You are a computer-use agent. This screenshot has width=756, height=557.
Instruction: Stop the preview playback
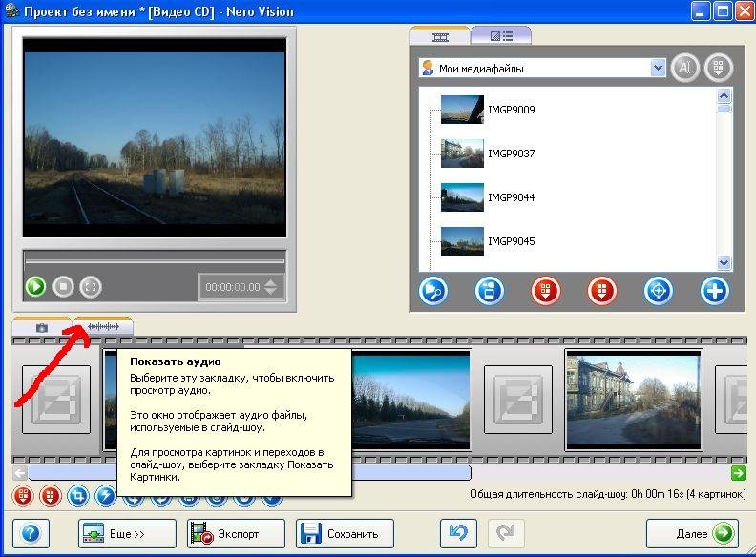click(x=63, y=287)
